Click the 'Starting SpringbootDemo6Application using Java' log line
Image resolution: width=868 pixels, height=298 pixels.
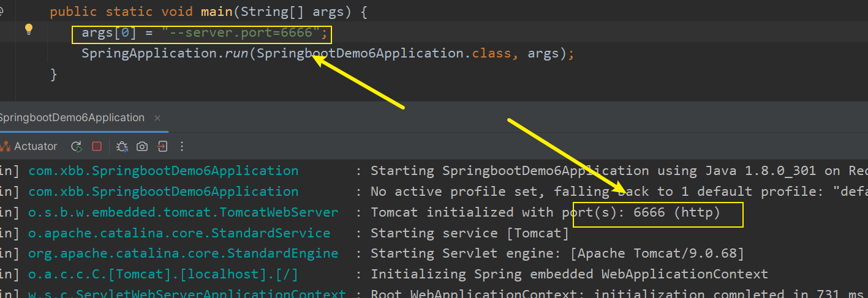tap(619, 171)
